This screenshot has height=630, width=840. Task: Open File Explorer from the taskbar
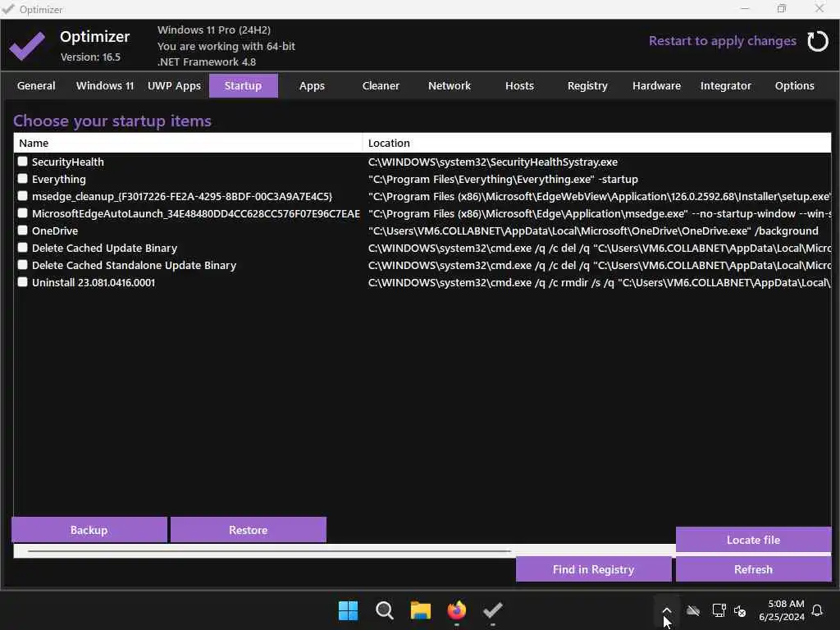tap(421, 610)
